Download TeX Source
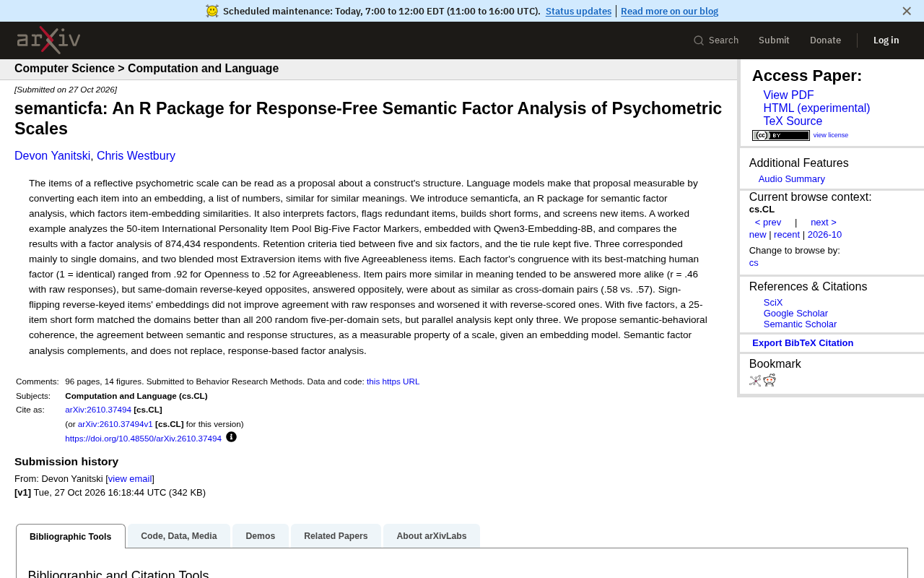924x578 pixels. pos(793,121)
